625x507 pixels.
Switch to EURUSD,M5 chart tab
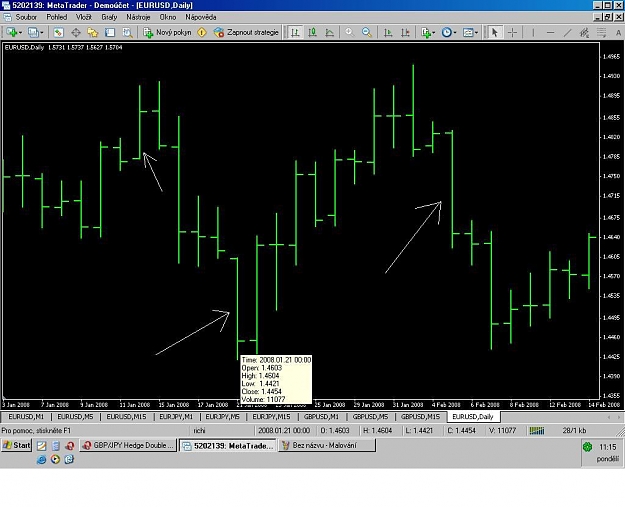pos(75,417)
